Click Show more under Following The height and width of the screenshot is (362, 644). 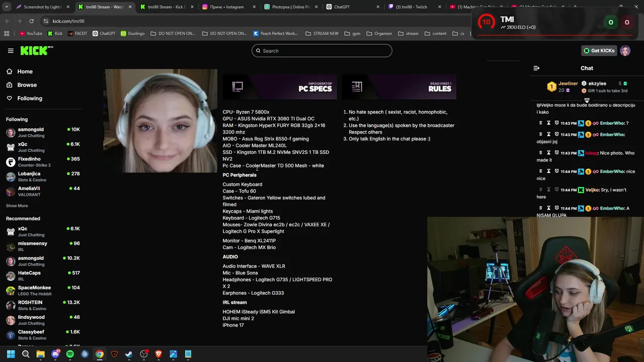(x=17, y=206)
